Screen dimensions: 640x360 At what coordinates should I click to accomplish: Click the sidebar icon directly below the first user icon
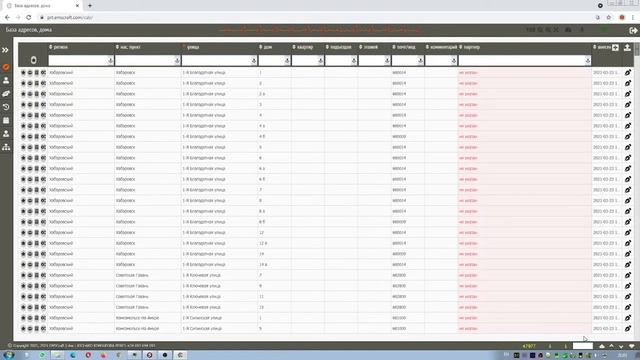coord(6,94)
